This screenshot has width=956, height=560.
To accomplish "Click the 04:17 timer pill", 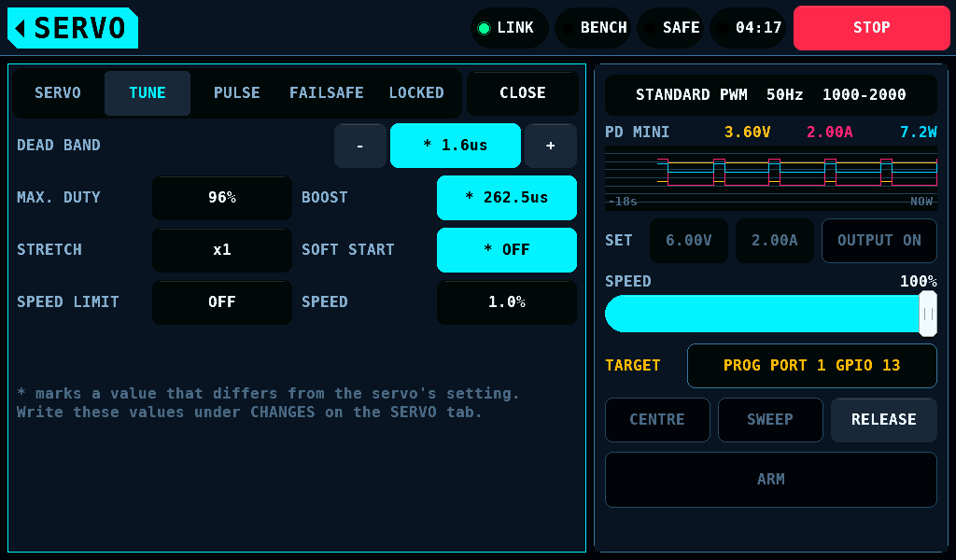I will click(x=748, y=28).
